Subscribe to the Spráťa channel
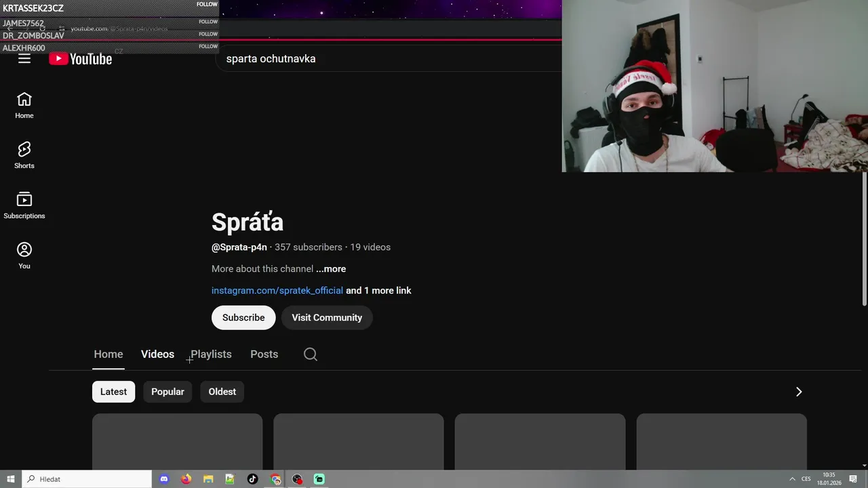The image size is (868, 488). pos(243,318)
